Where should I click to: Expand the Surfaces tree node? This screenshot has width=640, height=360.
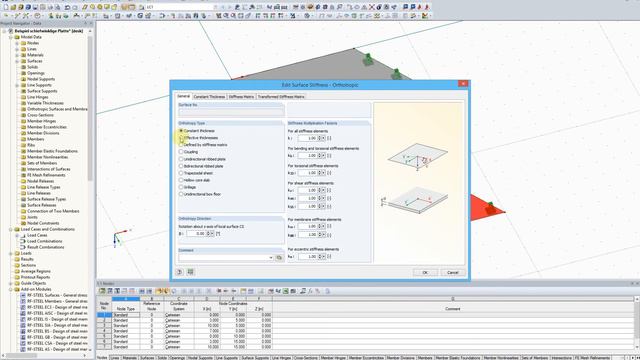tap(17, 61)
